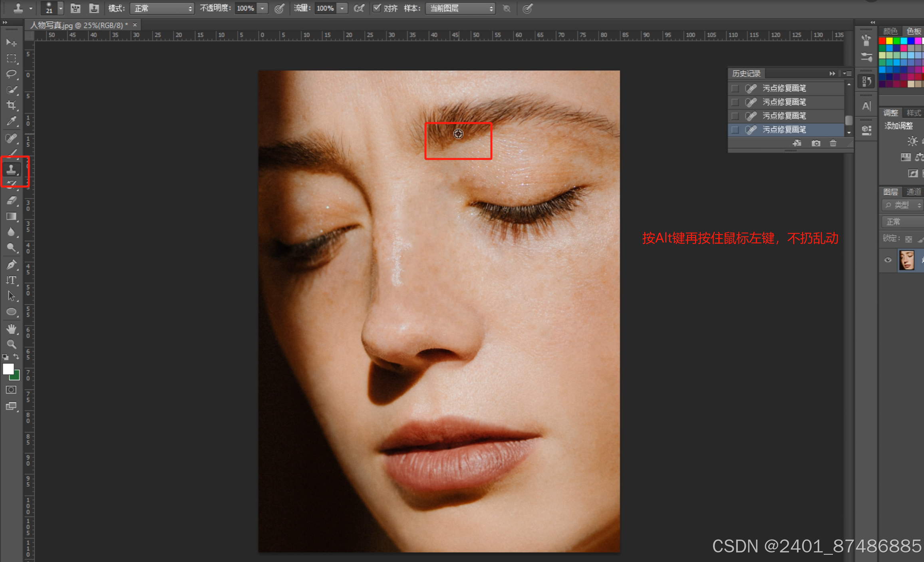This screenshot has height=562, width=924.
Task: Select the Zoom magnifier tool
Action: coord(11,344)
